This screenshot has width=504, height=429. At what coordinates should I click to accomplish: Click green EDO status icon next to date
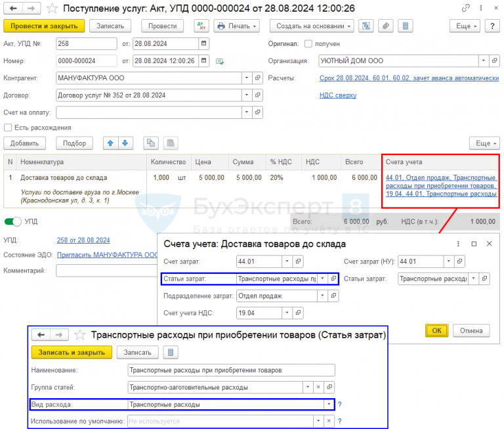pos(220,61)
